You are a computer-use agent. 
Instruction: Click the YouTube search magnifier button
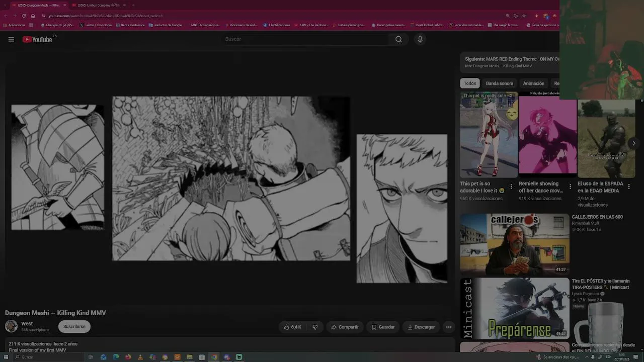pos(398,39)
